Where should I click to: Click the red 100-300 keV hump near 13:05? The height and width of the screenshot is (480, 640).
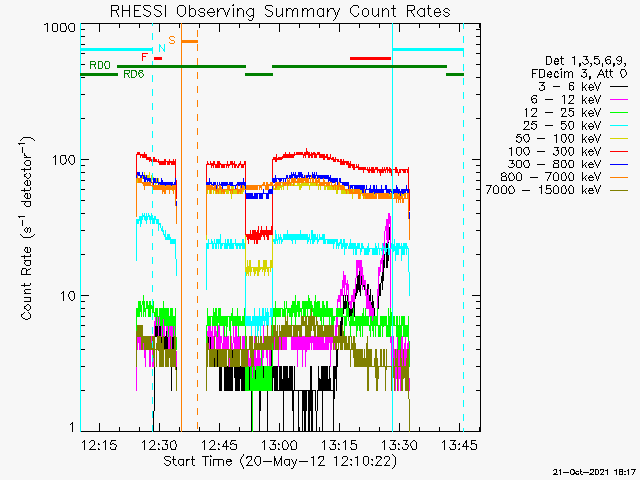[x=306, y=153]
